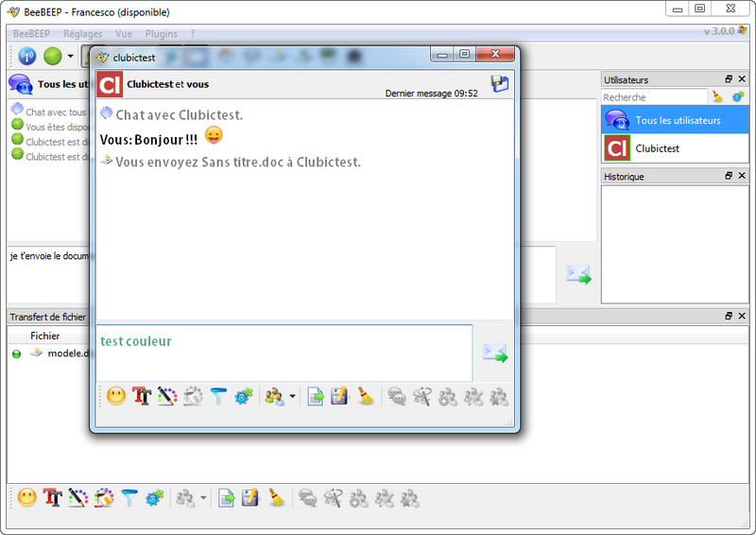Open the Plugins menu
Viewport: 756px width, 535px height.
[x=161, y=34]
